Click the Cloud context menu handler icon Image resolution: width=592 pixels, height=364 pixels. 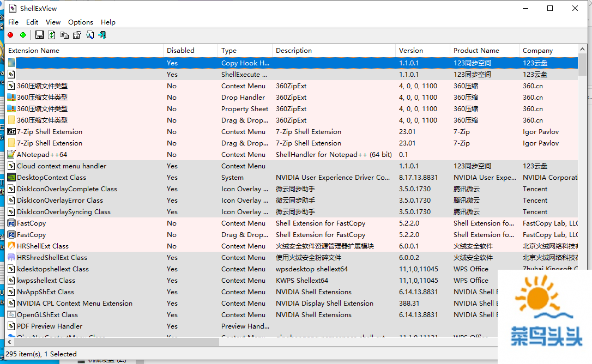(11, 166)
